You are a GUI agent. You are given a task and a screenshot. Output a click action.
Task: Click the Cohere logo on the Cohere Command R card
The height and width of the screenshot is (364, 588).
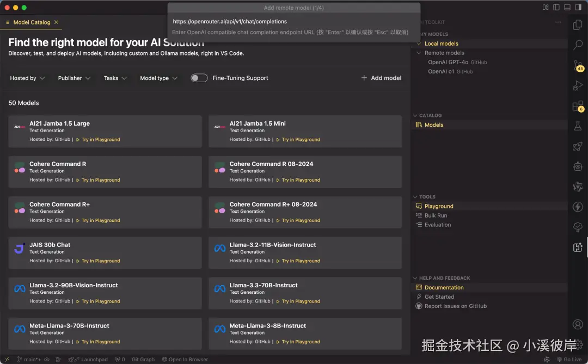click(20, 167)
